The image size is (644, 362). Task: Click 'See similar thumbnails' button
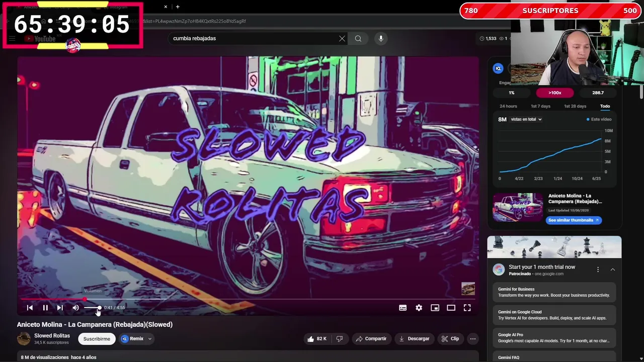[x=574, y=220]
